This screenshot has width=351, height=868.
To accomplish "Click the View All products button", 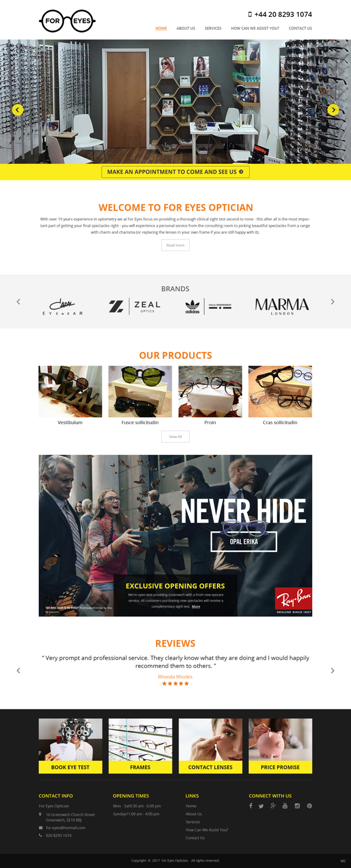I will tap(175, 437).
